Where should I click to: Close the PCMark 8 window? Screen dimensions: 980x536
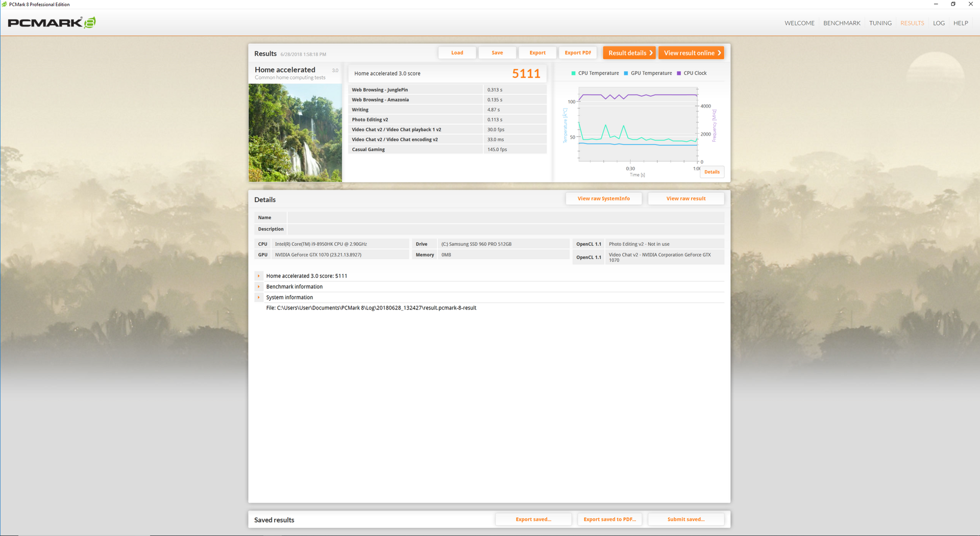pos(970,4)
